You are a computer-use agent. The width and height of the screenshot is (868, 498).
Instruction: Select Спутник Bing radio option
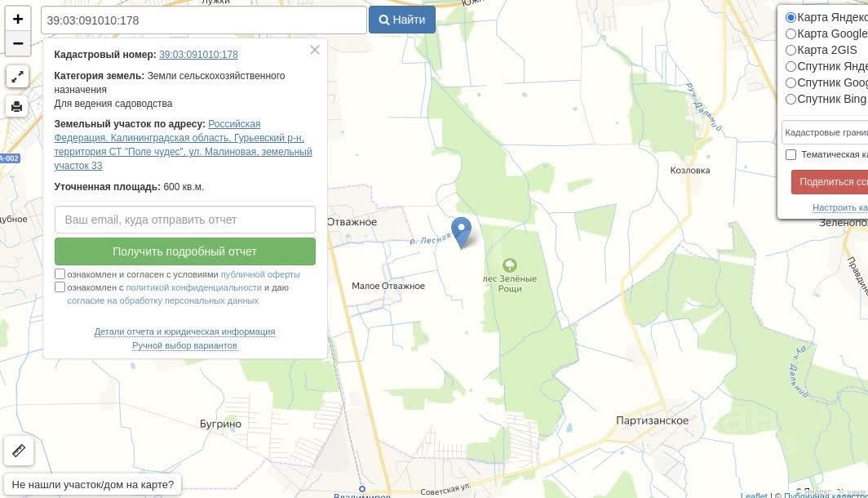(x=791, y=99)
